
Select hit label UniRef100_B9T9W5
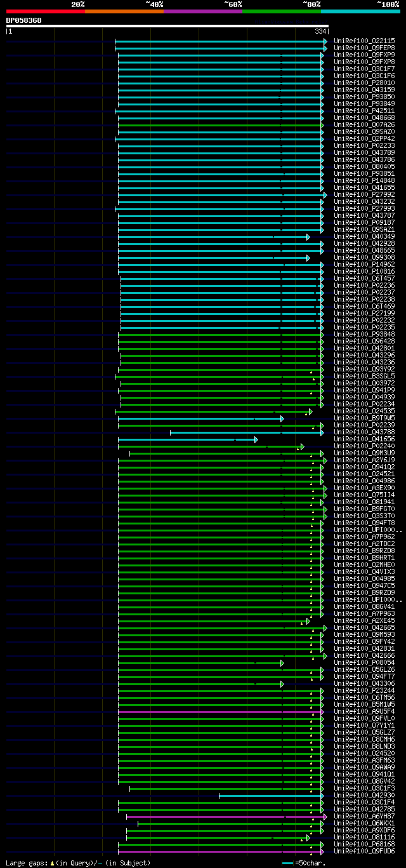point(364,418)
